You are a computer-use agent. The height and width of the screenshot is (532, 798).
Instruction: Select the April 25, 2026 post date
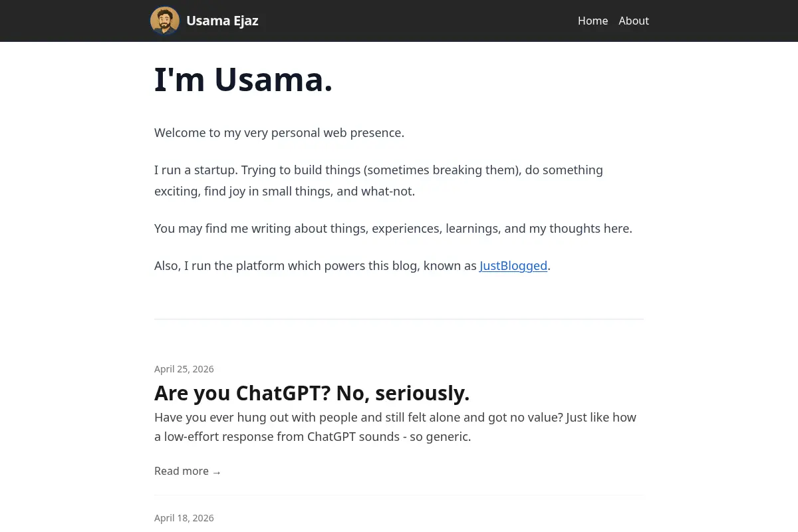tap(184, 369)
